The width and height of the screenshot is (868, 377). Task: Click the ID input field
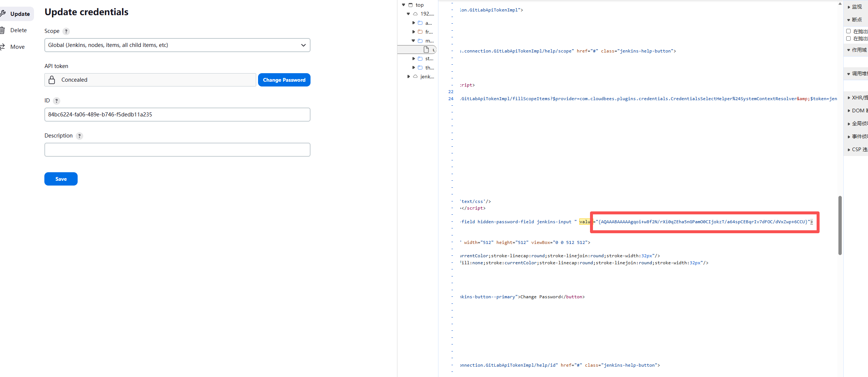177,115
